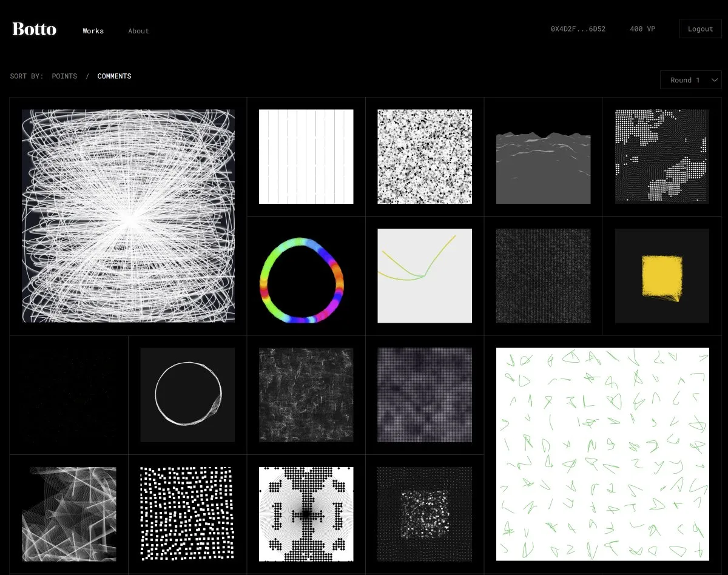Open the yellow-green curved lines artwork

point(425,276)
